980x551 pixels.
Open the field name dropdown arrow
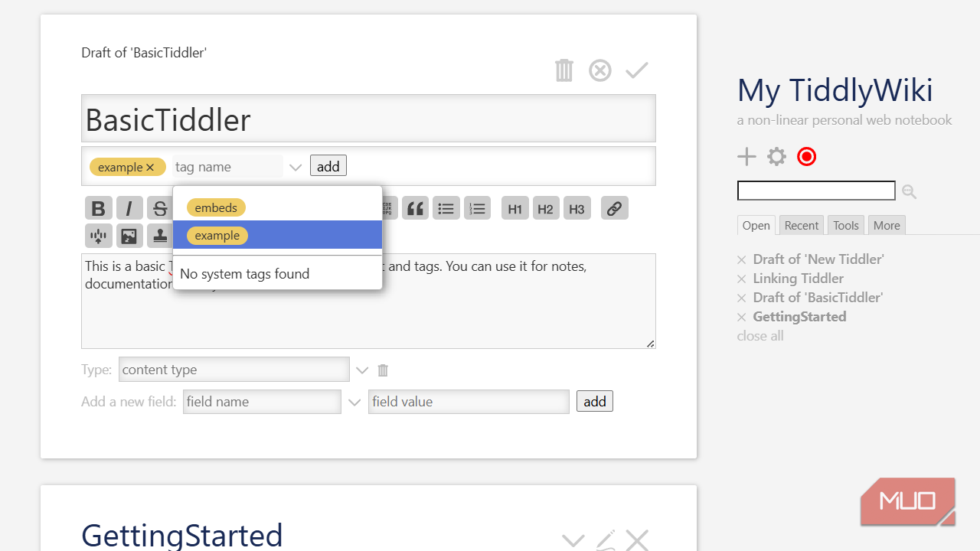[x=354, y=402]
